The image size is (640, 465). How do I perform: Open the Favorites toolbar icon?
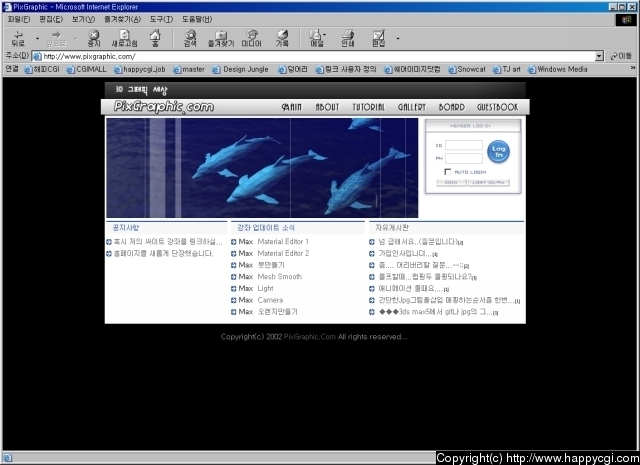[x=221, y=38]
